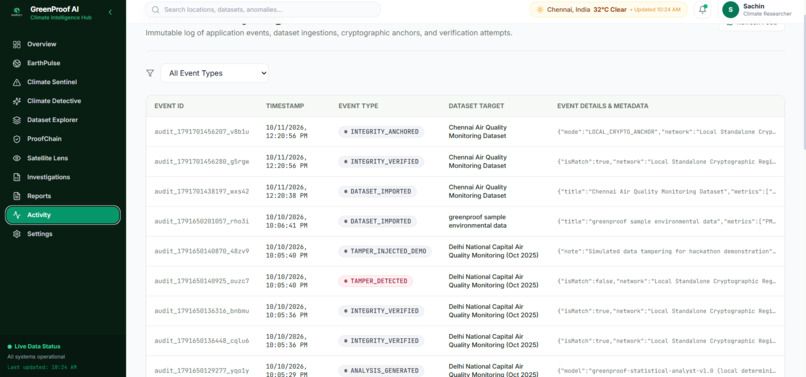Click timestamp 10/10/2026, 10:06:41 PM
806x377 pixels.
click(x=286, y=222)
